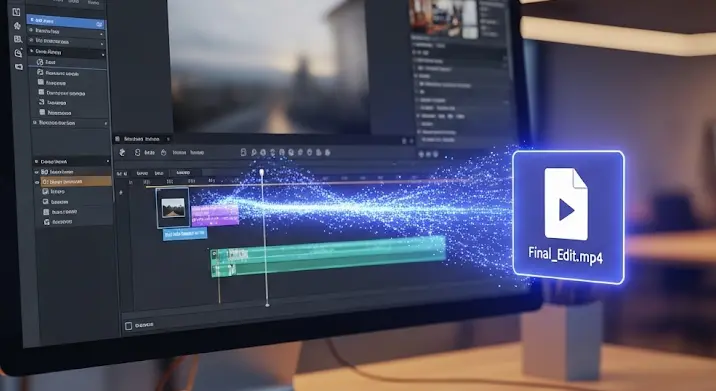Select the purple clip on the timeline
This screenshot has width=716, height=391.
pyautogui.click(x=215, y=215)
